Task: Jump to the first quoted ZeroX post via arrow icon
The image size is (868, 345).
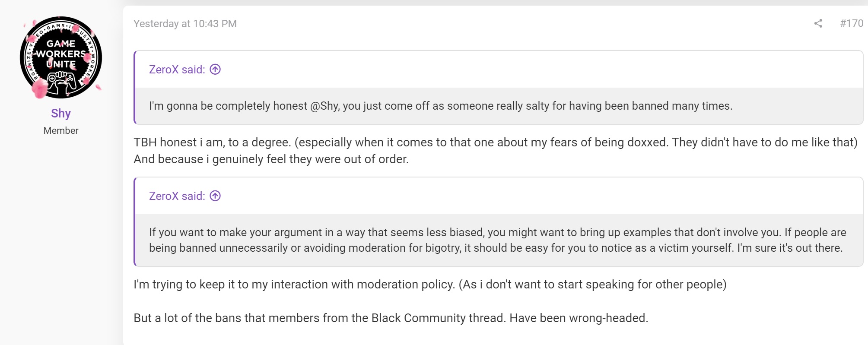Action: pos(215,69)
